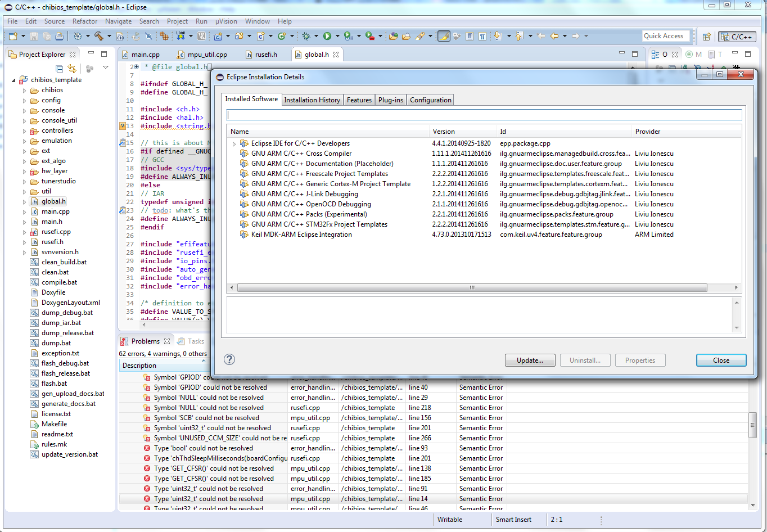This screenshot has width=767, height=532.
Task: Click the Quick Access search field
Action: click(x=666, y=36)
